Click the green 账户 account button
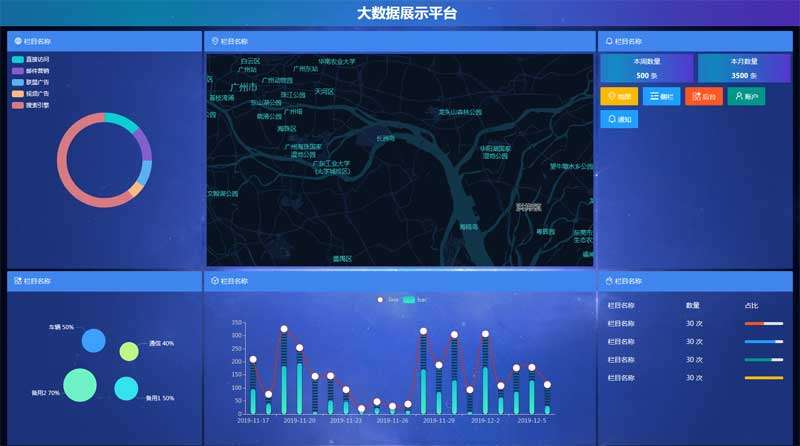Image resolution: width=800 pixels, height=446 pixels. coord(745,96)
